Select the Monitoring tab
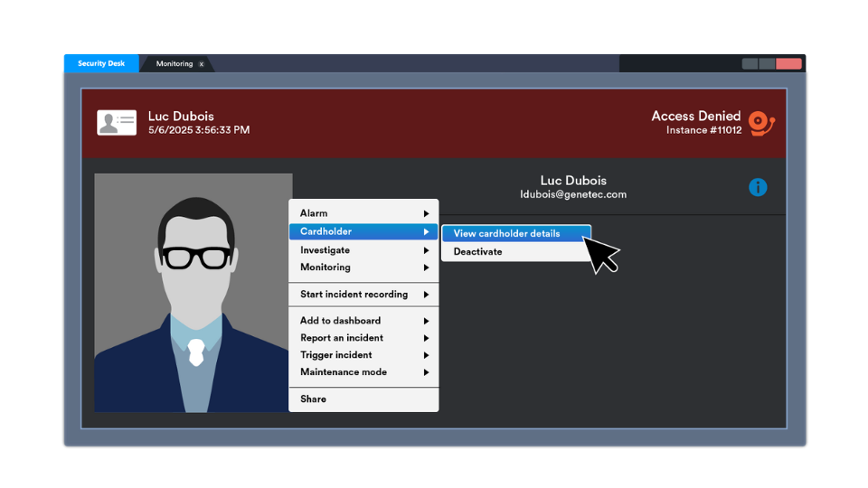The width and height of the screenshot is (868, 488). [x=174, y=64]
